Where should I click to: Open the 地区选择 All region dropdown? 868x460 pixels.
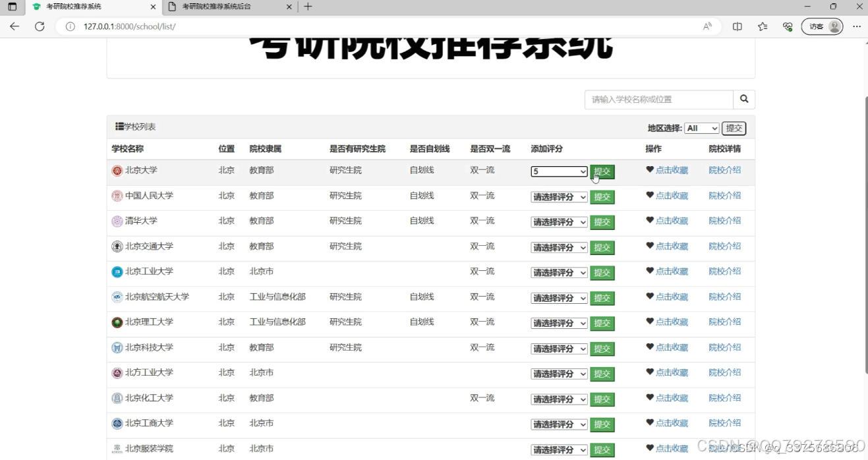[x=702, y=129]
